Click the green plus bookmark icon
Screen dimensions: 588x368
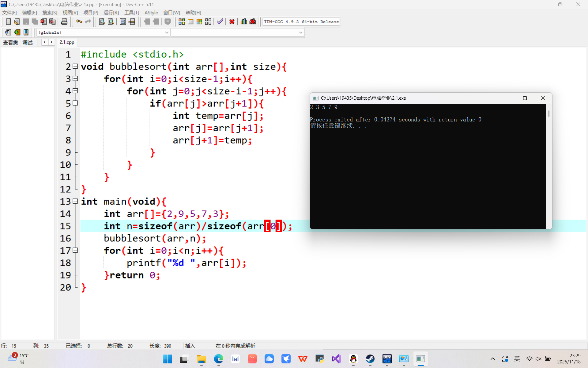click(x=17, y=32)
